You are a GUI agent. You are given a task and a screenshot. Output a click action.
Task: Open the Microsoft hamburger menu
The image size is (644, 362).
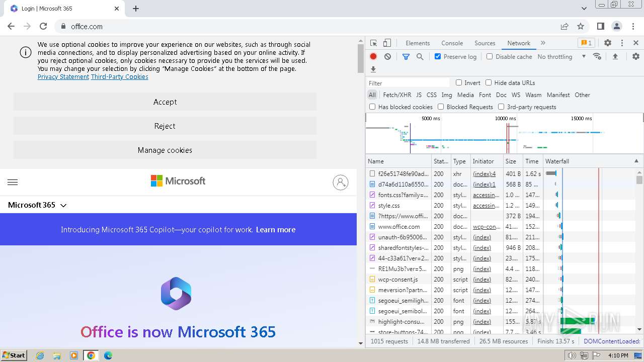(13, 182)
